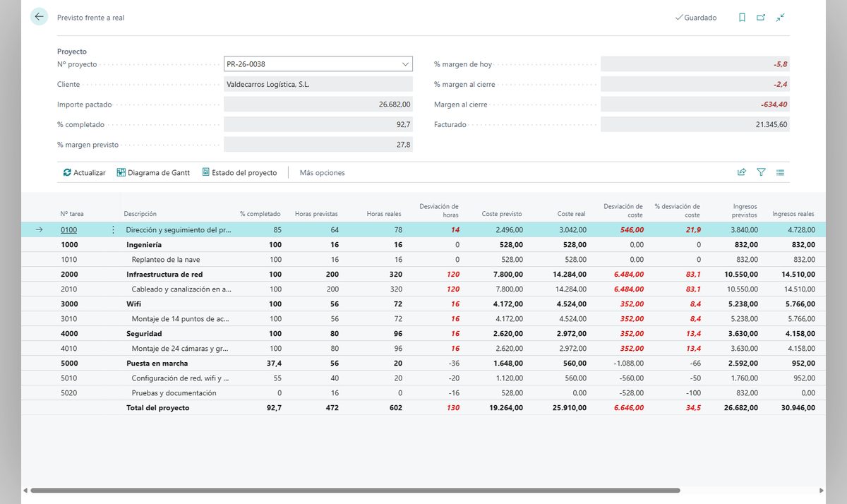The image size is (847, 504).
Task: Open this page in a new window
Action: point(761,18)
